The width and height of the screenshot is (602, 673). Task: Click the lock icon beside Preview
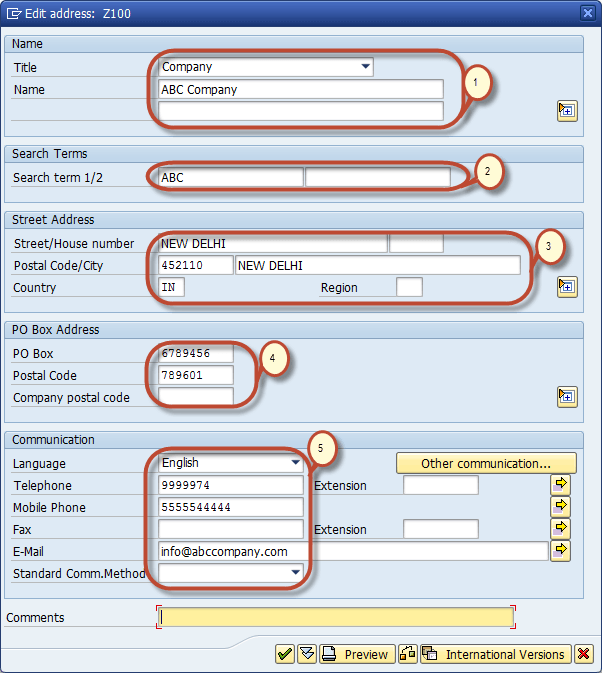tap(408, 654)
